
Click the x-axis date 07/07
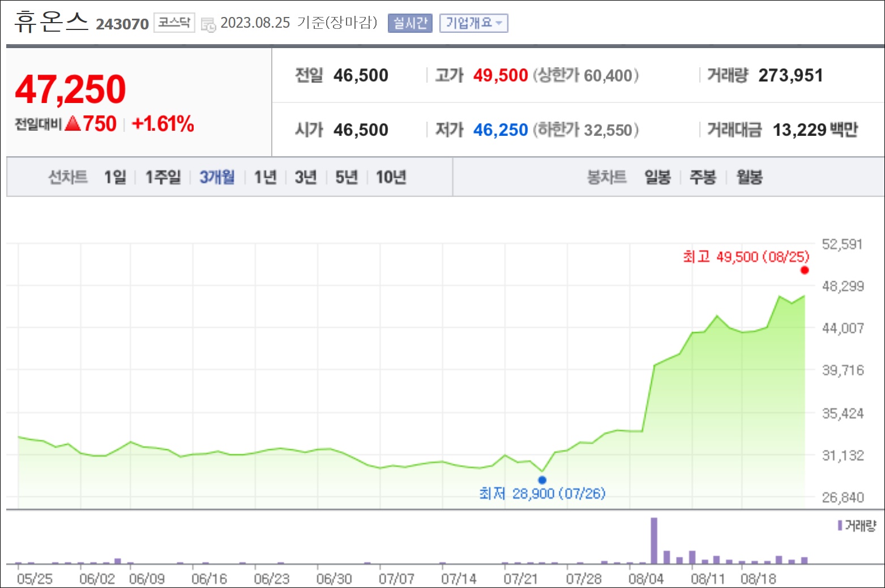[x=396, y=579]
